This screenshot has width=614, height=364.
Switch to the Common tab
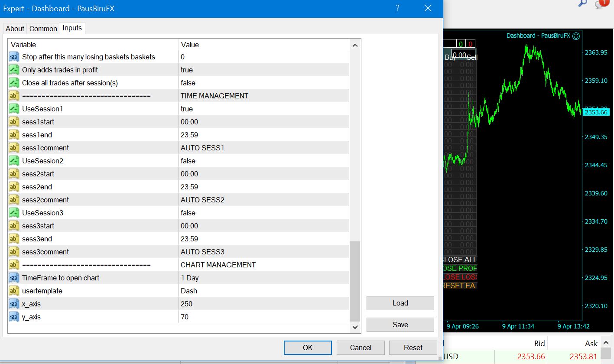tap(43, 29)
